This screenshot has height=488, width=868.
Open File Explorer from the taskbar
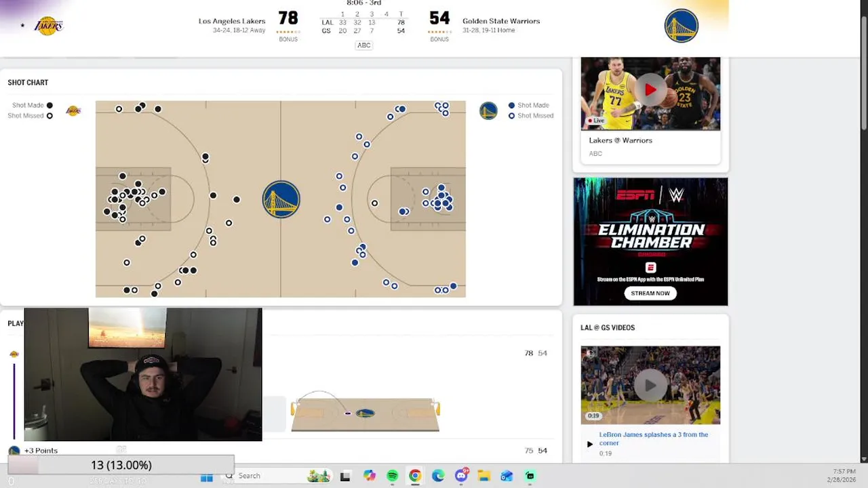coord(484,476)
